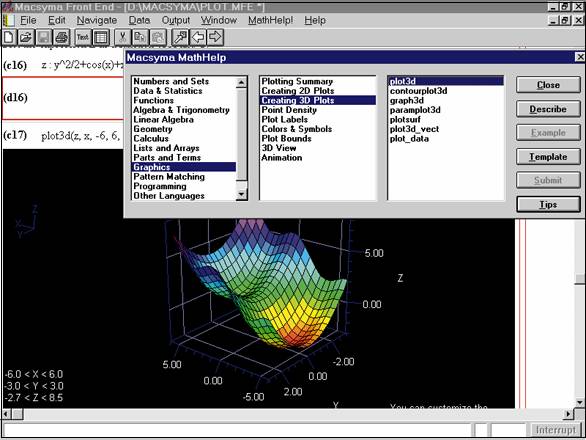Click the Paste toolbar icon
The width and height of the screenshot is (586, 440).
[158, 37]
